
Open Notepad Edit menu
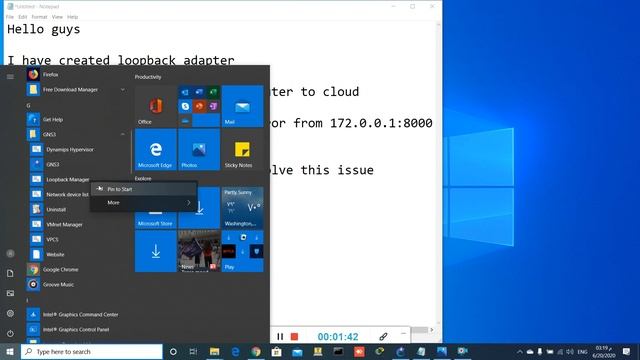(23, 17)
